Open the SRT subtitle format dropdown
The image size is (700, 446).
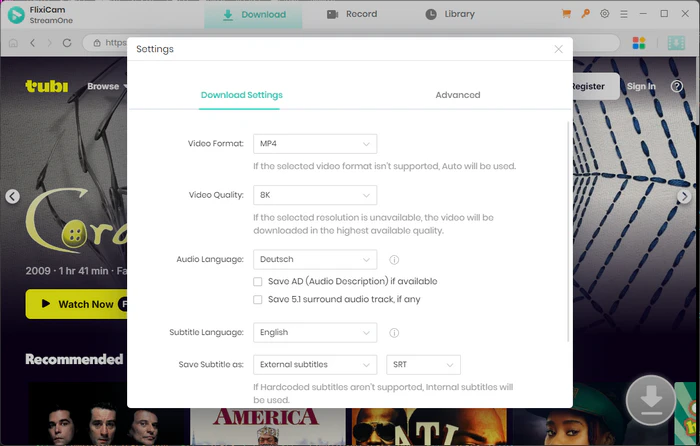tap(423, 364)
